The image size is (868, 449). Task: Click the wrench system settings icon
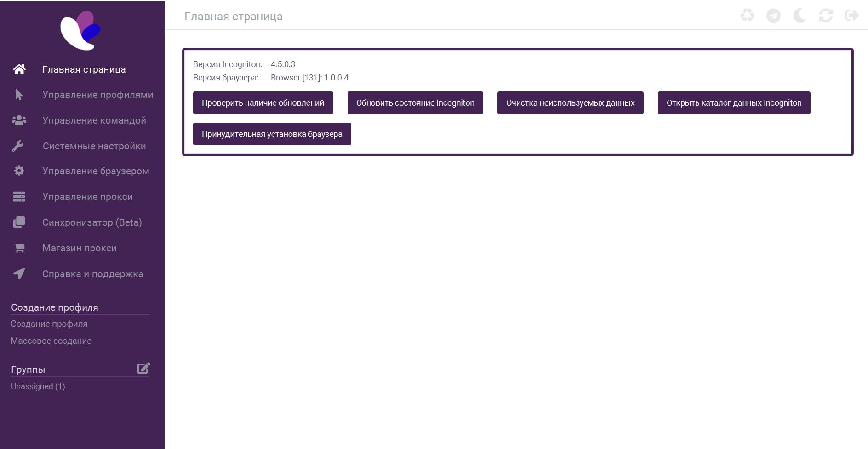(x=18, y=146)
